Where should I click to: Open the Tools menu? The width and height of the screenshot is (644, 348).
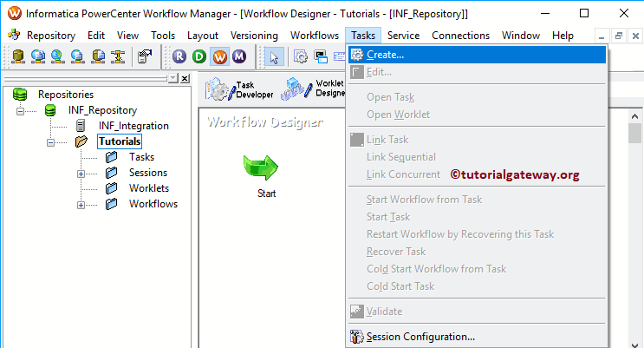point(163,36)
